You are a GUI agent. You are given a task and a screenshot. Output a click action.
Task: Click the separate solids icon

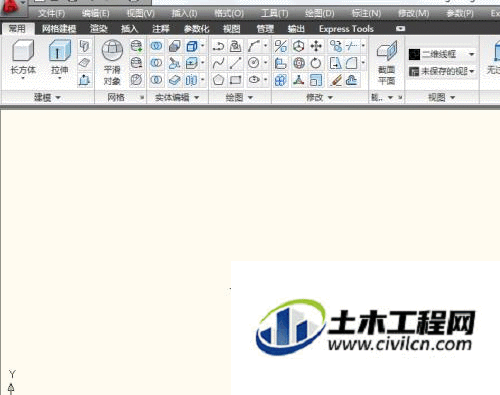tap(192, 80)
